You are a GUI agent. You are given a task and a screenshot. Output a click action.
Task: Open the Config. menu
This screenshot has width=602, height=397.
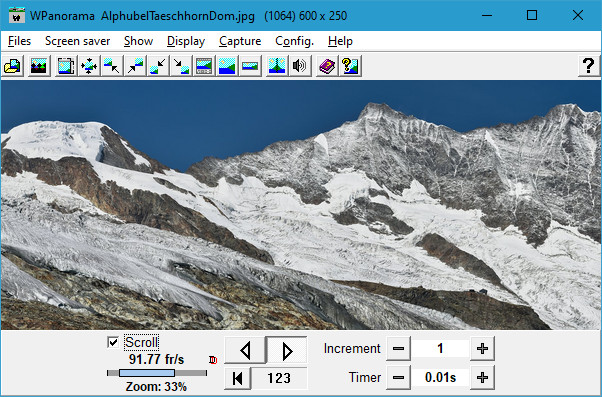click(294, 41)
